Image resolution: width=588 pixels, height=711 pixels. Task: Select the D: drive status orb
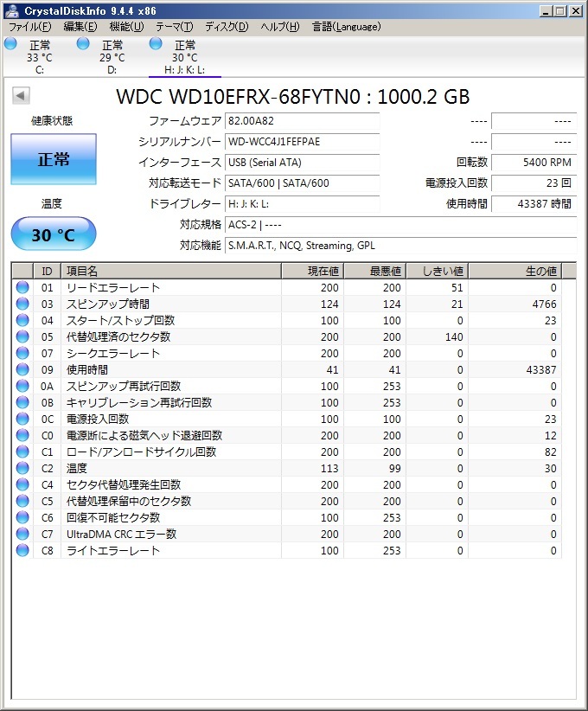pos(83,43)
